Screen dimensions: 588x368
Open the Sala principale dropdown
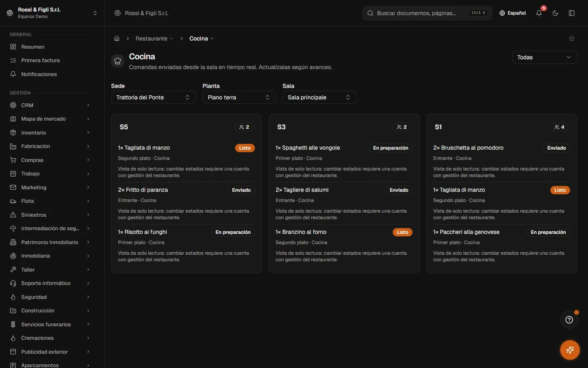pyautogui.click(x=319, y=97)
